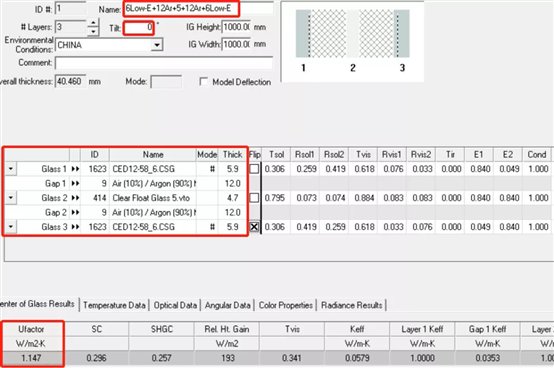The image size is (554, 368).
Task: Open Gap 2 library double-arrow button
Action: pyautogui.click(x=75, y=213)
